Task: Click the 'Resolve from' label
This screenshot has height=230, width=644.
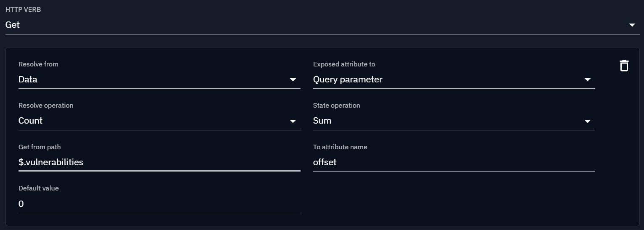Action: pos(38,64)
